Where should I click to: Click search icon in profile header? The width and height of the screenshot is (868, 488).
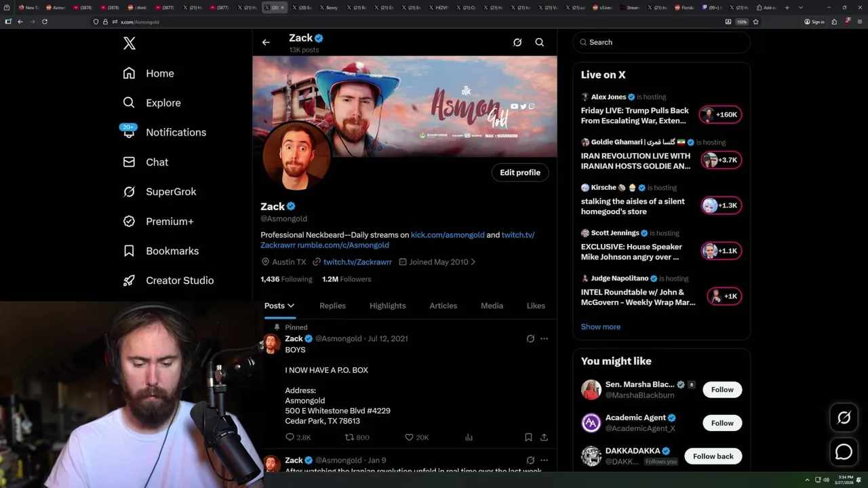(x=540, y=42)
